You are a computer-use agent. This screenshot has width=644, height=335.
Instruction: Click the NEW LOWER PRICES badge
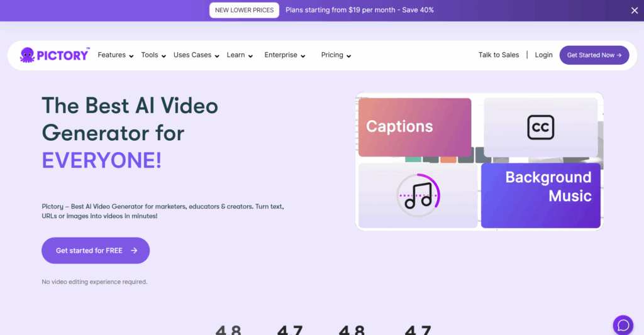[245, 10]
